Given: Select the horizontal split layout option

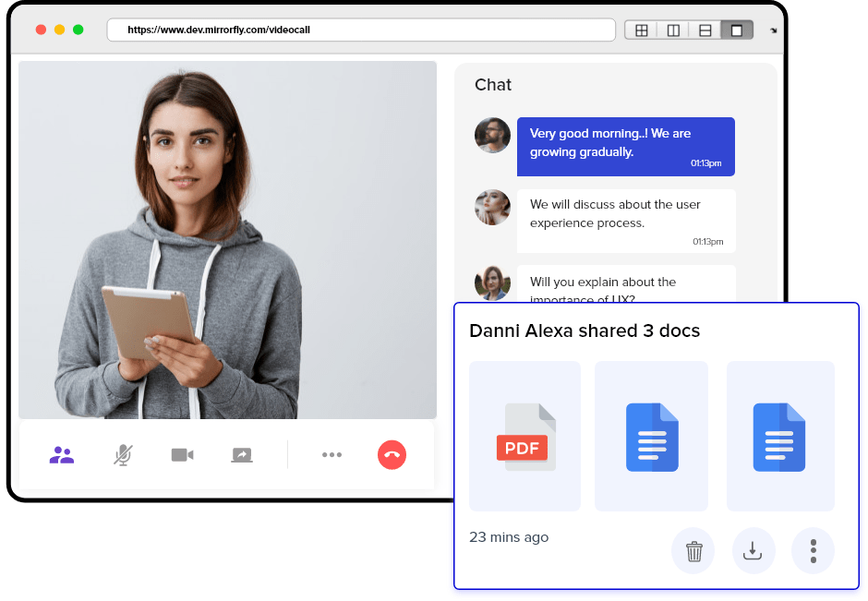Looking at the screenshot, I should click(705, 30).
